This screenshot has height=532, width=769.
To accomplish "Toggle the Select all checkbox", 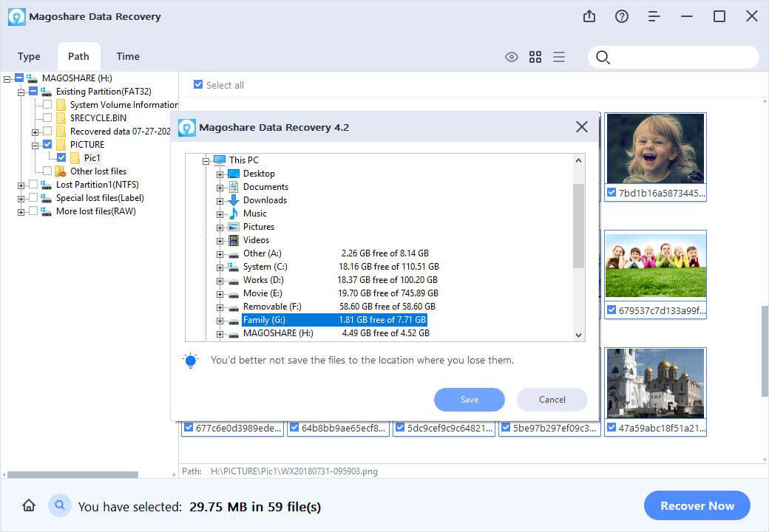I will pyautogui.click(x=198, y=84).
